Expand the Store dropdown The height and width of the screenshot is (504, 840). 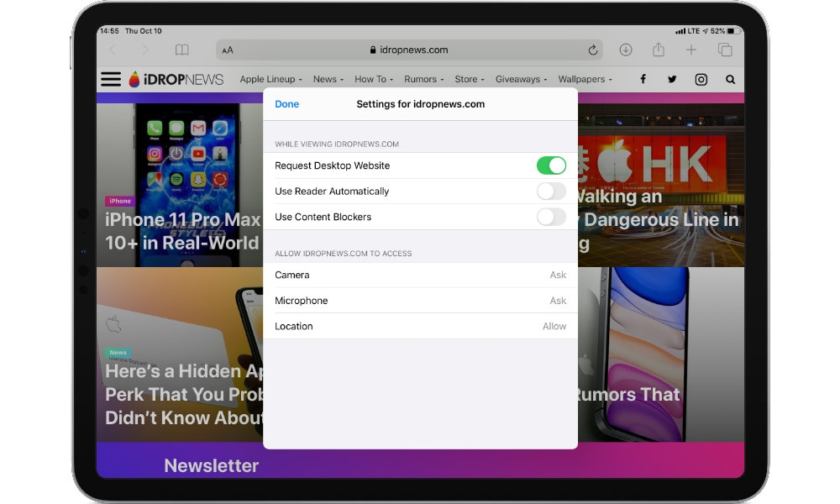(x=470, y=79)
